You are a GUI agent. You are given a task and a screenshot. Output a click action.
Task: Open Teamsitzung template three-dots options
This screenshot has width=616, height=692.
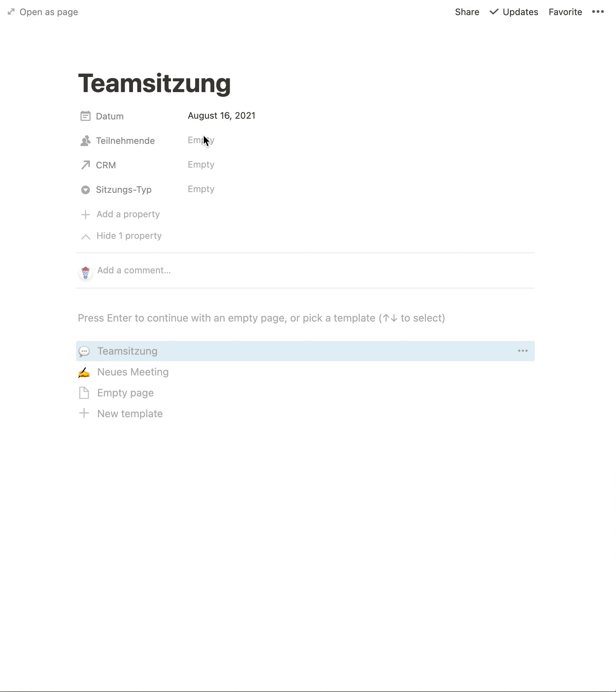click(x=523, y=351)
